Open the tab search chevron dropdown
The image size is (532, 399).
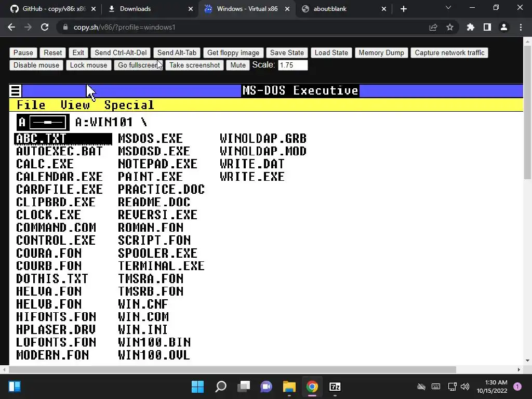click(448, 7)
